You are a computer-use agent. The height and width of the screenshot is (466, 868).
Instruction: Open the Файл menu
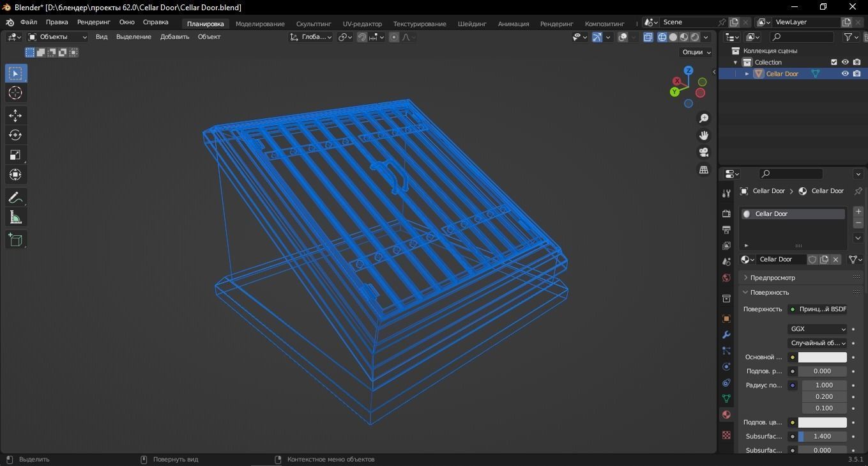tap(29, 22)
